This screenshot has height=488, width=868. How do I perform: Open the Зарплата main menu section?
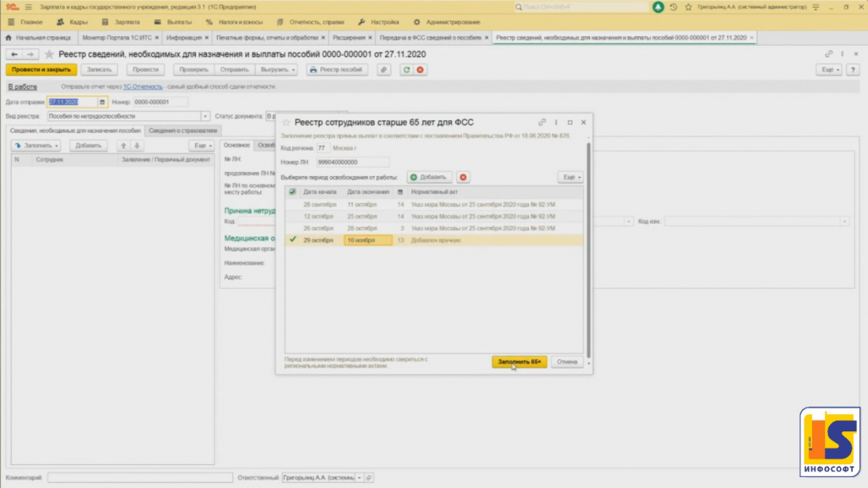(125, 22)
